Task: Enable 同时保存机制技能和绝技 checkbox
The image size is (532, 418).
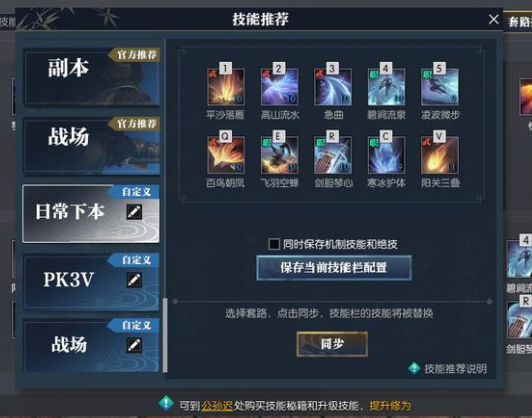Action: (x=274, y=244)
